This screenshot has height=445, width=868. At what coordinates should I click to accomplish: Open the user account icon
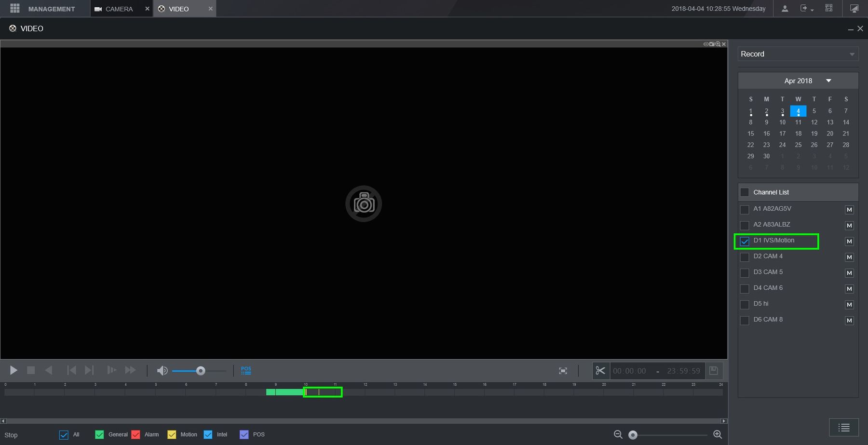pos(785,9)
